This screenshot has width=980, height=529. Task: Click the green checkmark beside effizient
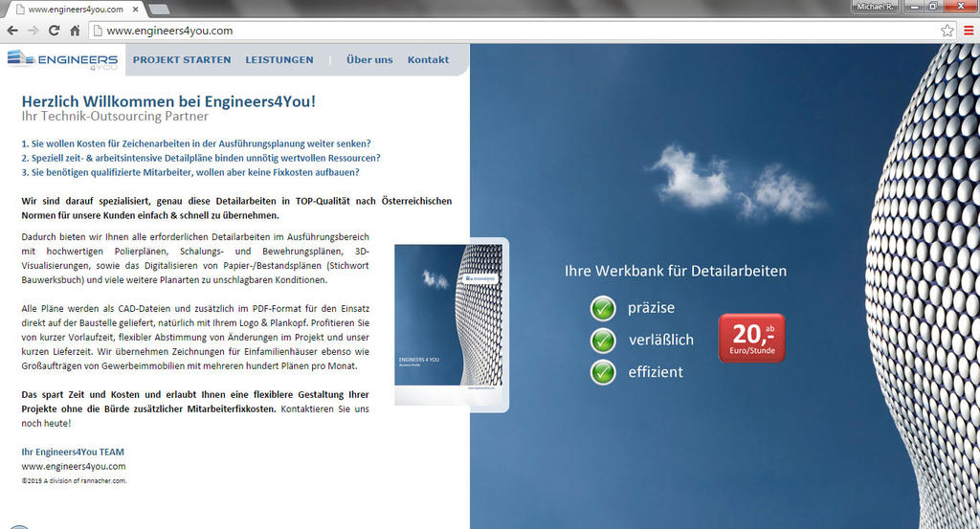(x=603, y=372)
